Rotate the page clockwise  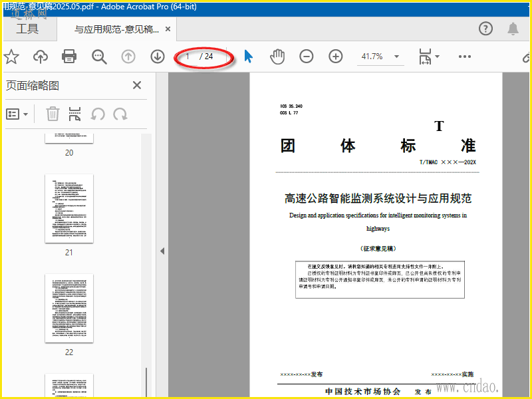[x=120, y=114]
